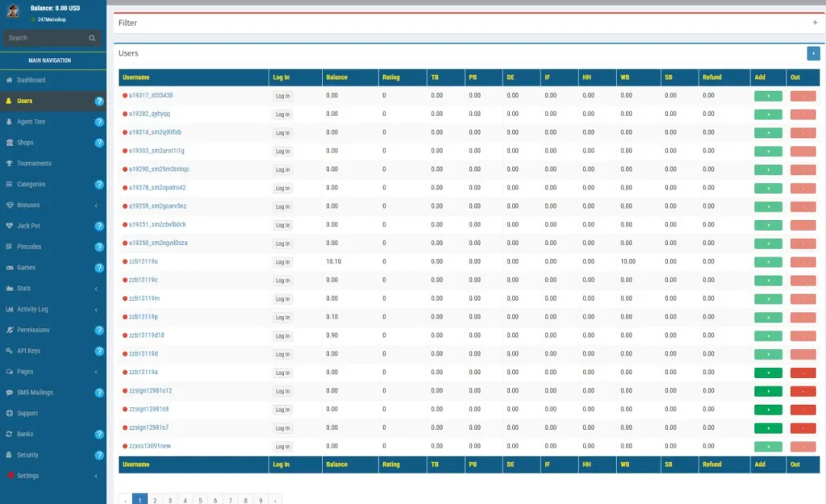Image resolution: width=826 pixels, height=504 pixels.
Task: Show Games help question icon
Action: [99, 268]
